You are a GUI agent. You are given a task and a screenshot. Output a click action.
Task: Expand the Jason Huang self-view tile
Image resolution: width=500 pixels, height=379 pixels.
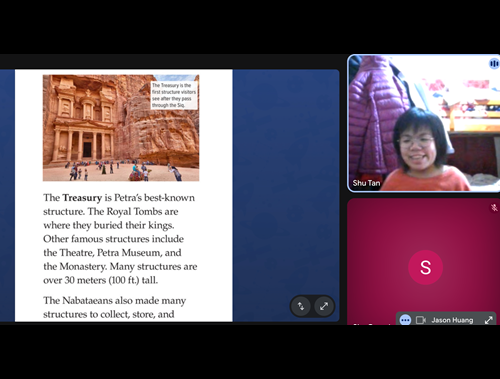pos(489,320)
